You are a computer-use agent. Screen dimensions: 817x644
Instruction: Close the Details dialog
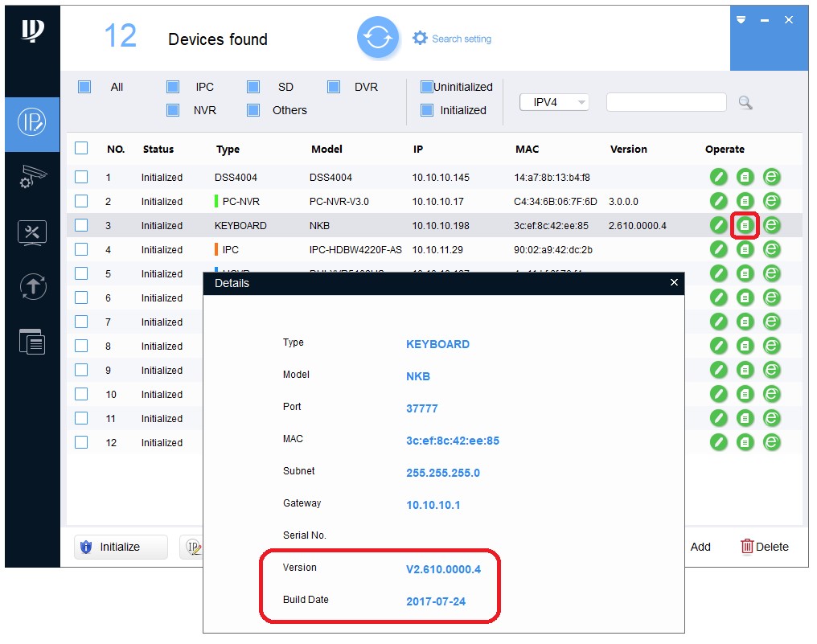674,282
